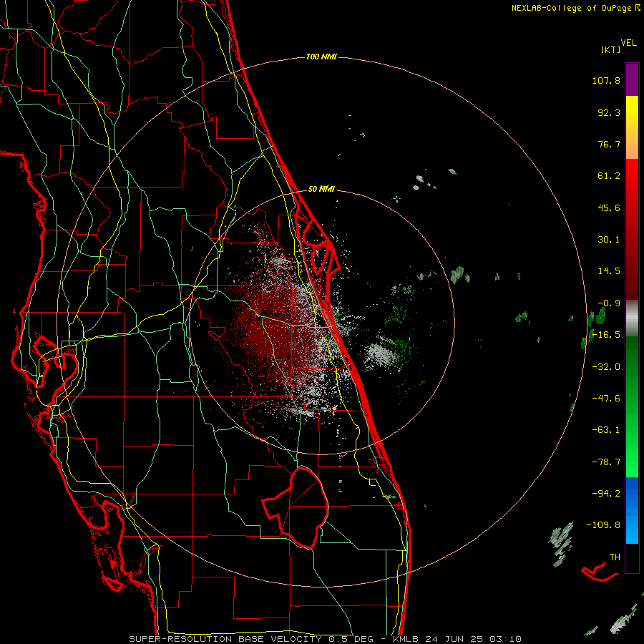This screenshot has height=644, width=644.
Task: Click the 30.1 velocity scale value
Action: tap(609, 240)
